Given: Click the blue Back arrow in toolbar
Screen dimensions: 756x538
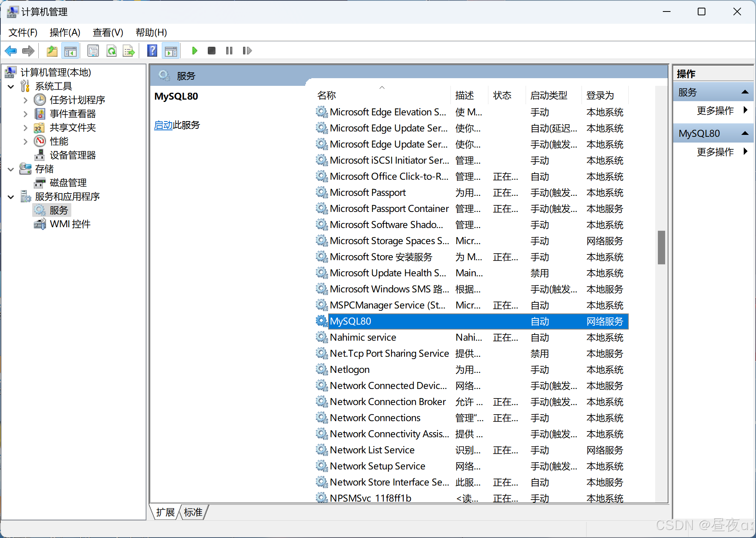Looking at the screenshot, I should click(11, 51).
